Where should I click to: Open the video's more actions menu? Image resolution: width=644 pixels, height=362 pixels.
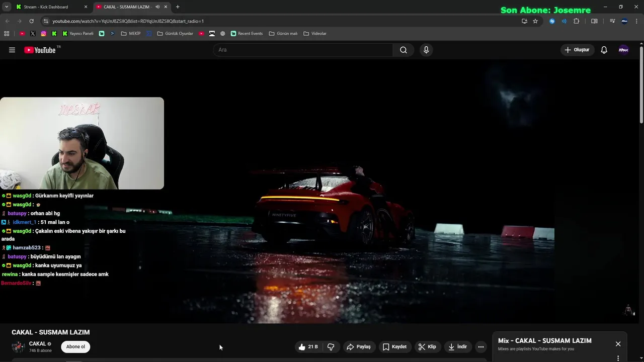[x=481, y=347]
